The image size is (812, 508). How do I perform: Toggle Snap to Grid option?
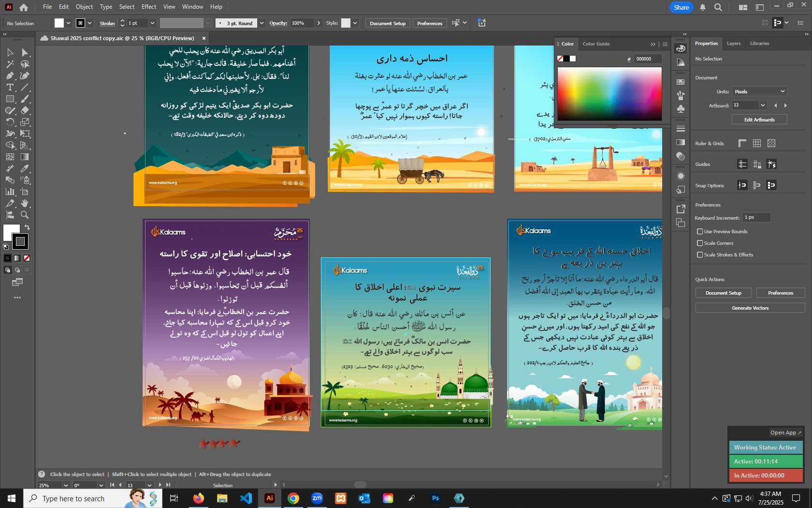[x=757, y=185]
